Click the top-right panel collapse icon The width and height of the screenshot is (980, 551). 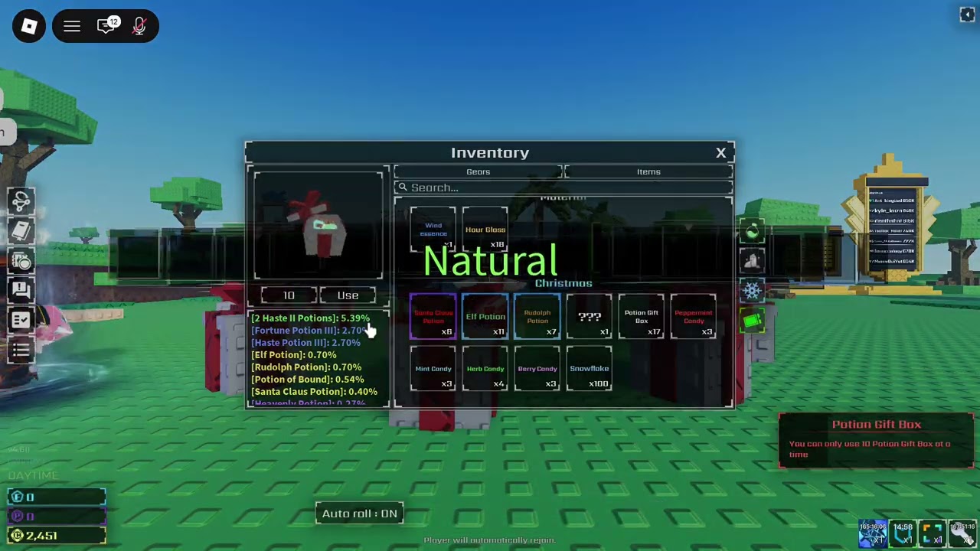pos(967,15)
